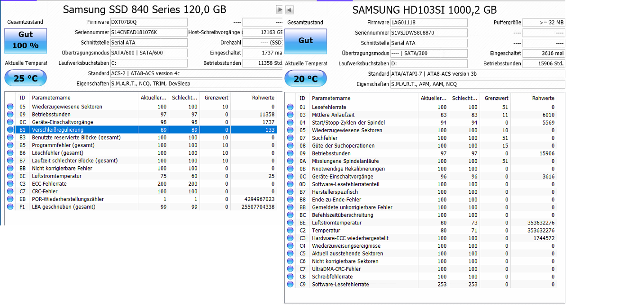Click status orb of Mittlere Anlaufzeit row
The width and height of the screenshot is (644, 305).
290,115
